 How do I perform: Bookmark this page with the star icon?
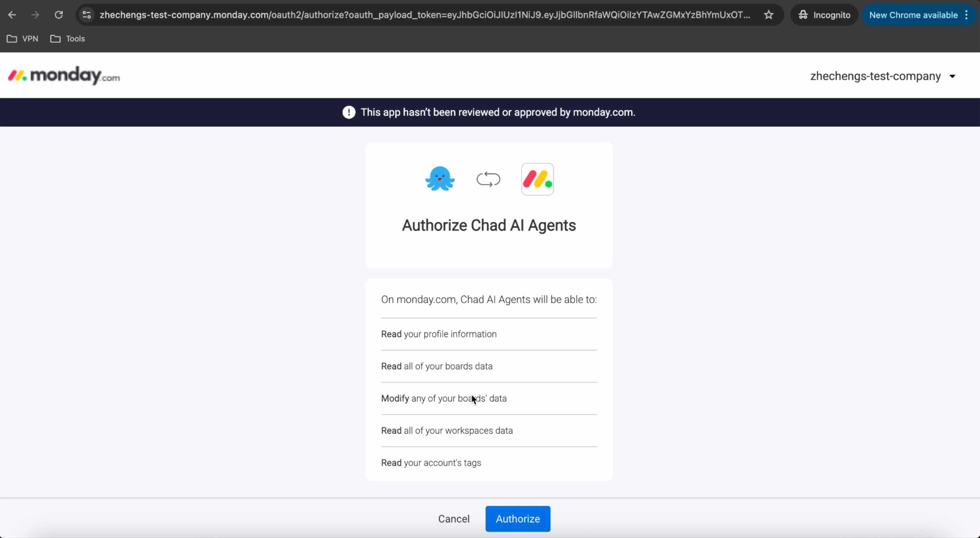tap(769, 15)
